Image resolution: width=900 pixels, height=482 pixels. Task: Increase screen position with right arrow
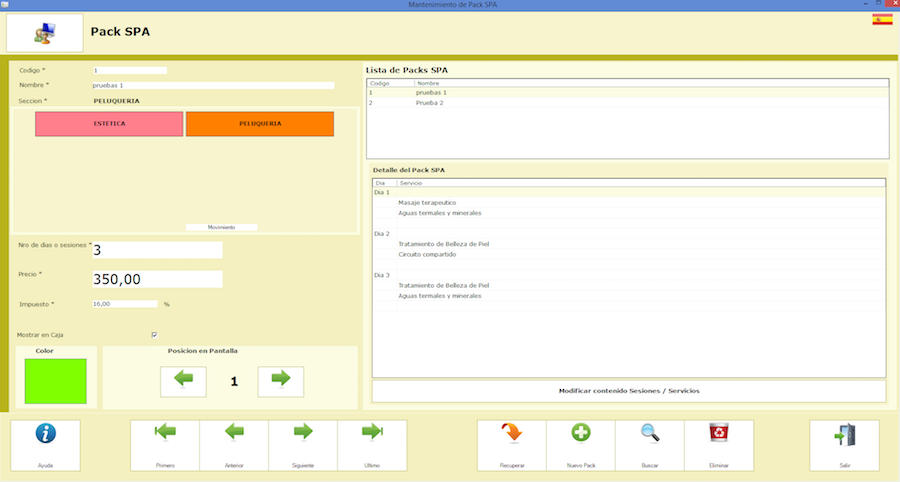point(280,381)
